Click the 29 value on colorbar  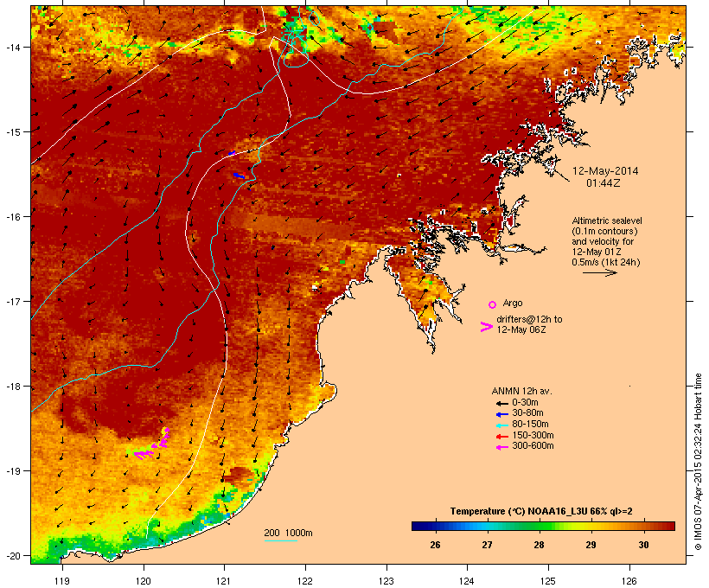(591, 545)
